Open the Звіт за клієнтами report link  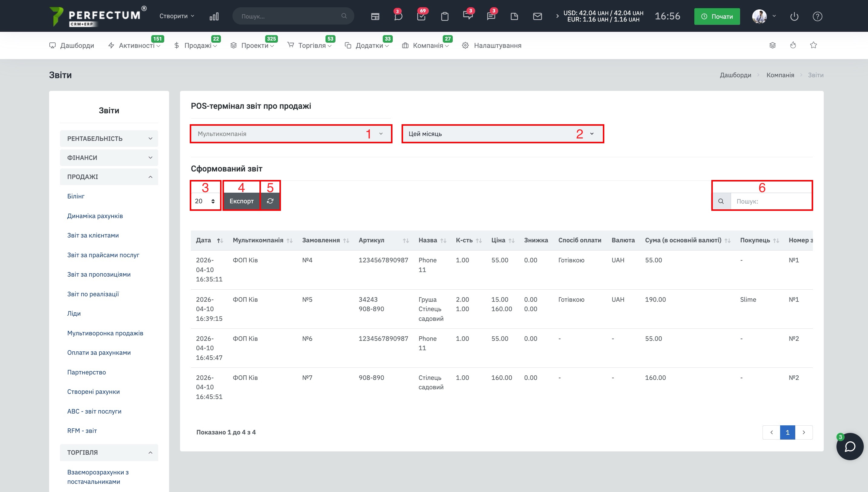click(93, 235)
